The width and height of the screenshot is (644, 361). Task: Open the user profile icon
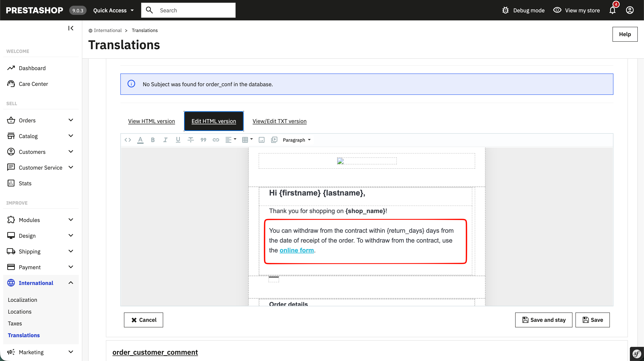pyautogui.click(x=630, y=10)
